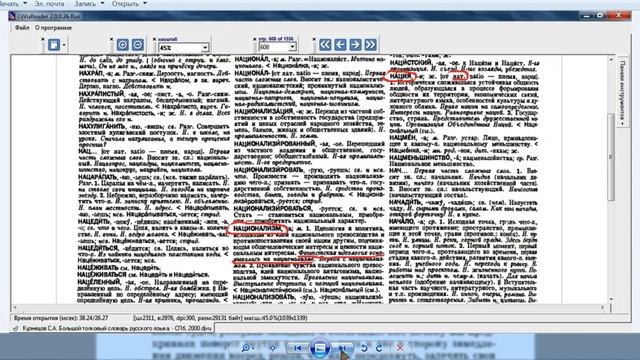Screen dimensions: 640x360
Task: Click the headword НАЧАДИТЬ in the page
Action: coord(405,202)
